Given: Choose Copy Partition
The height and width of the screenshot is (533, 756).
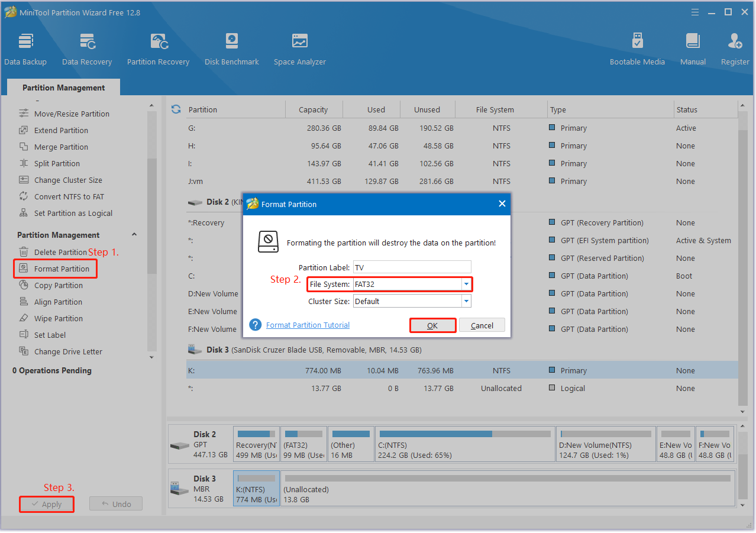Looking at the screenshot, I should (58, 285).
